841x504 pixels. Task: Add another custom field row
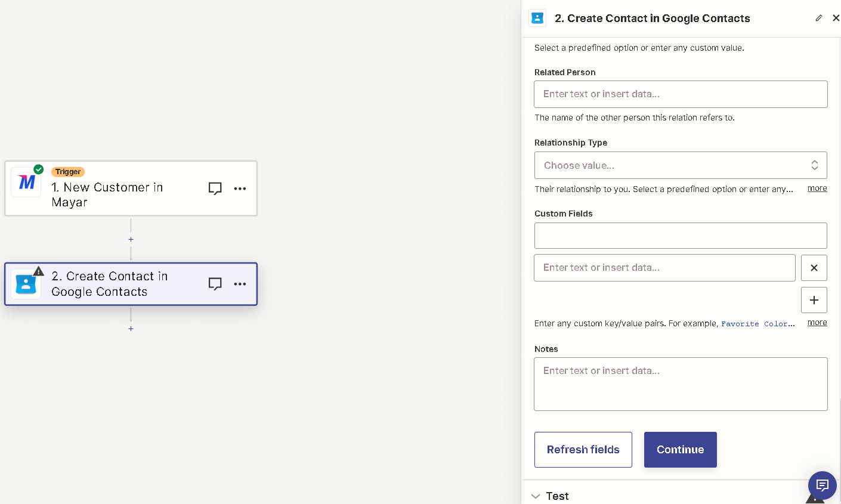click(814, 300)
